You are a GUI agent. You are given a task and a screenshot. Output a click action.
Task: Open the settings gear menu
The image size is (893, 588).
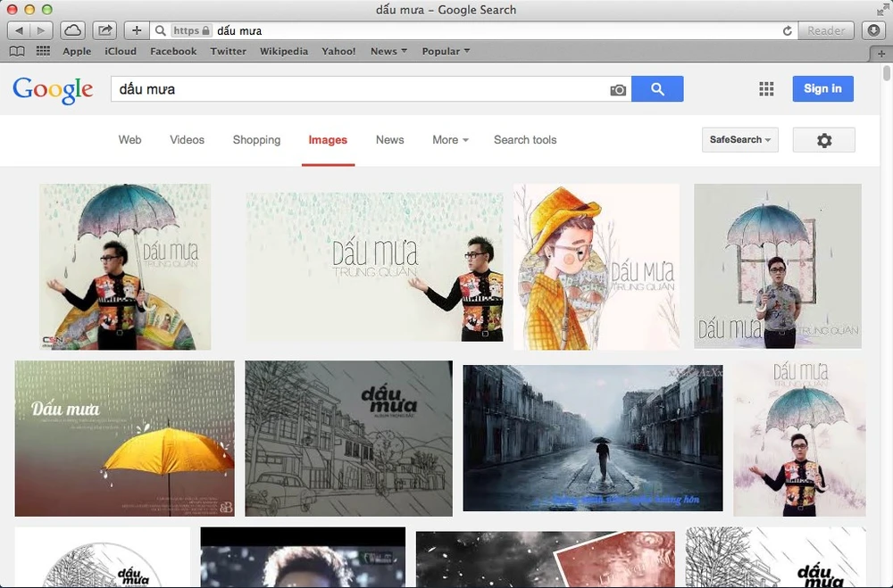click(x=823, y=140)
